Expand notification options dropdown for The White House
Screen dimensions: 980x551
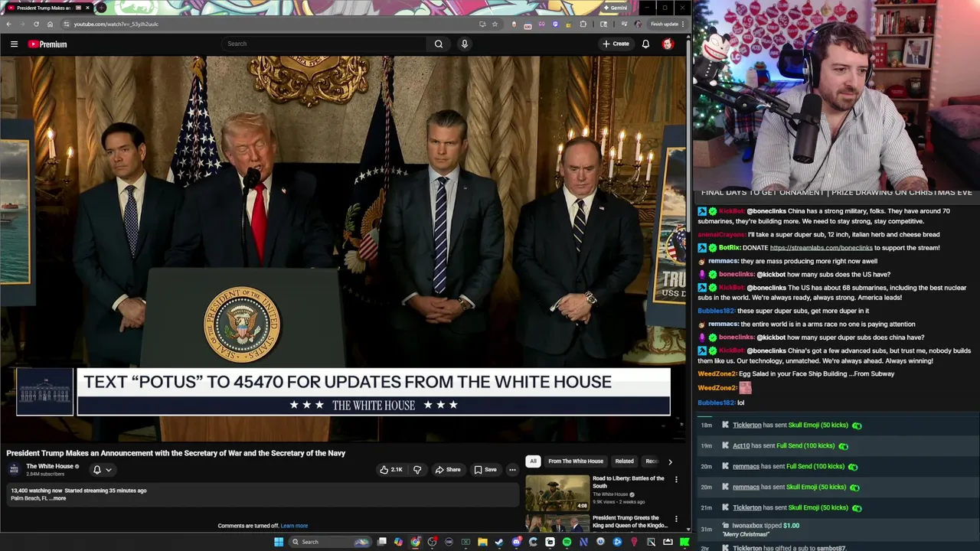[109, 470]
